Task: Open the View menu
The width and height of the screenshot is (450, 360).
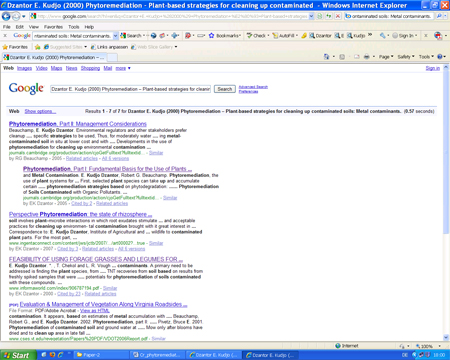Action: (34, 27)
